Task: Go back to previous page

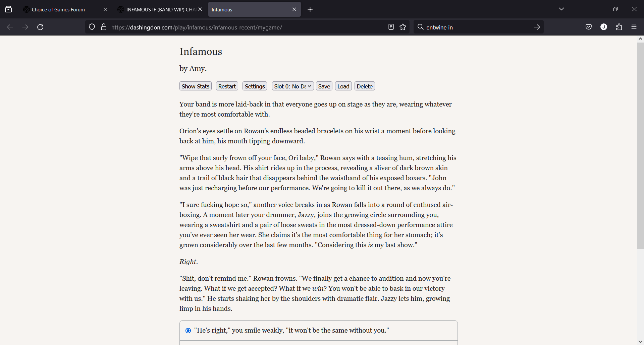Action: click(x=10, y=27)
